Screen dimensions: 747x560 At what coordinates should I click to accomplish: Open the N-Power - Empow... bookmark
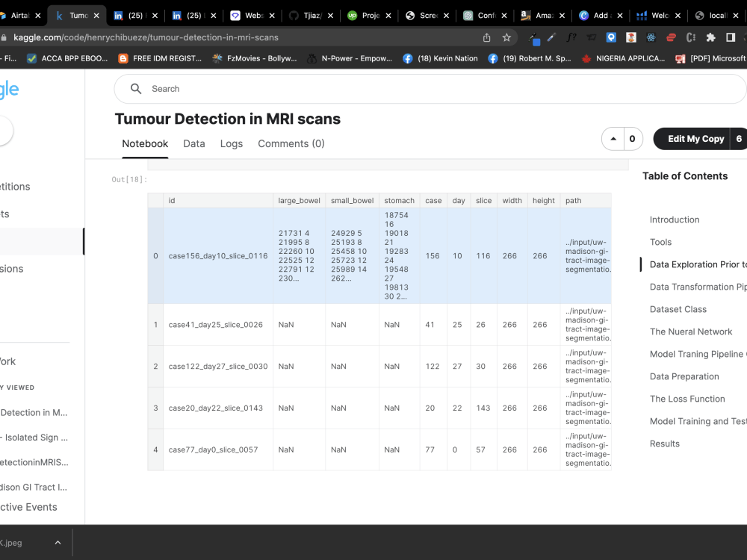point(349,58)
